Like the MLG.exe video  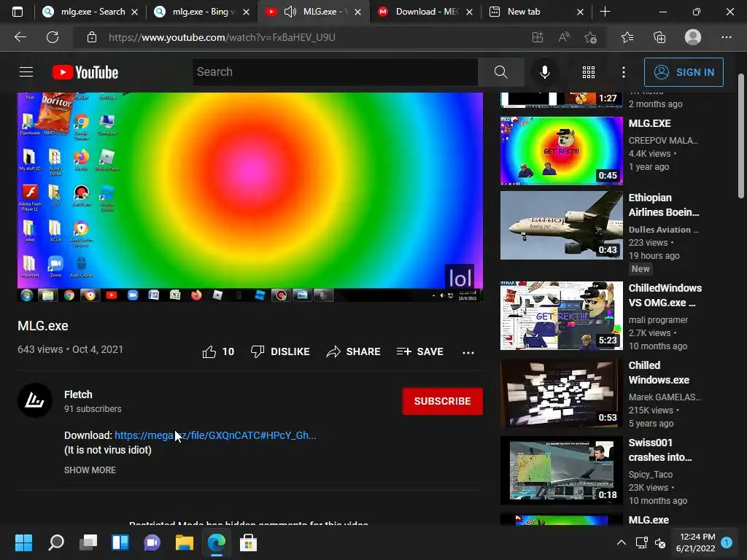tap(218, 351)
